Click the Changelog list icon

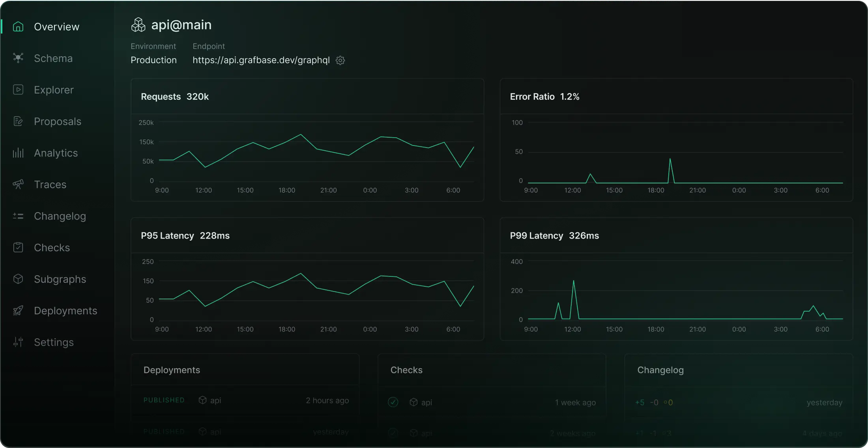18,216
